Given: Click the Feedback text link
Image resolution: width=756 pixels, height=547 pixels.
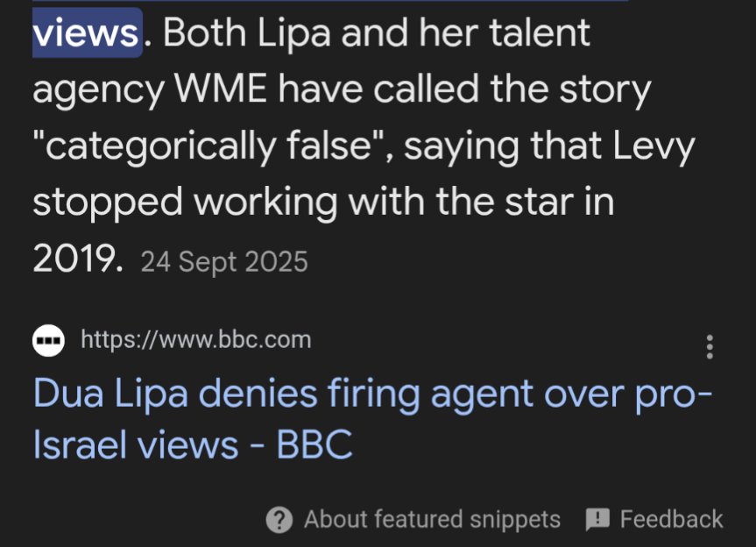Looking at the screenshot, I should coord(671,520).
